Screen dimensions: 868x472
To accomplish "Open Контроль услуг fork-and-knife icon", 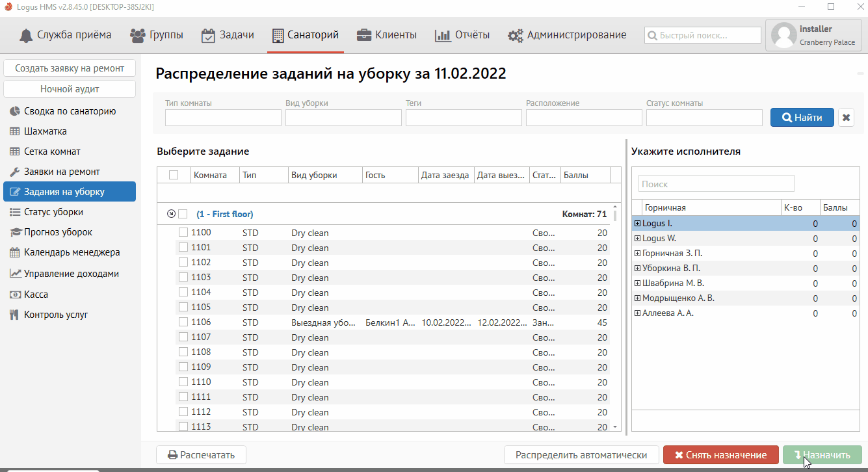I will 14,315.
